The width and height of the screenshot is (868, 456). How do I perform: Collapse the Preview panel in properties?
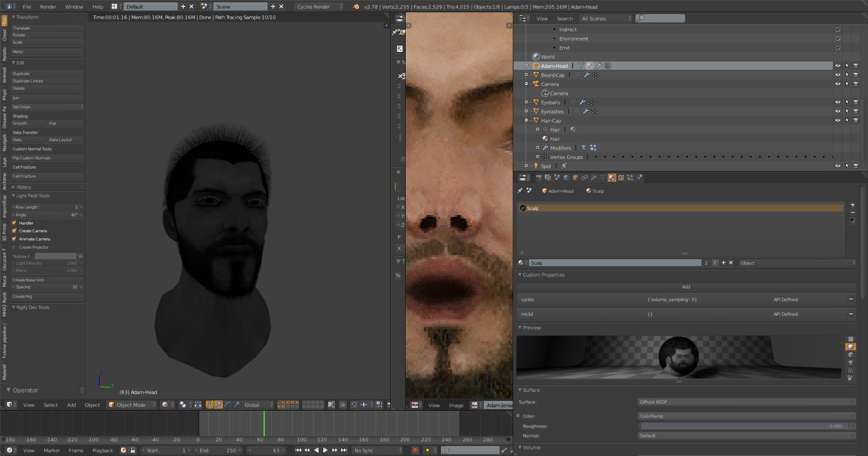[520, 328]
